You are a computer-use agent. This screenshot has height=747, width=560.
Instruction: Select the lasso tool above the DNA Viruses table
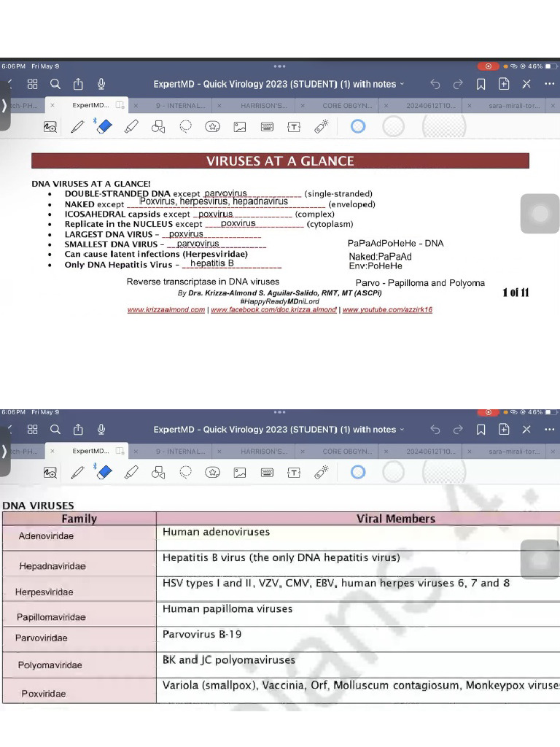click(x=186, y=472)
